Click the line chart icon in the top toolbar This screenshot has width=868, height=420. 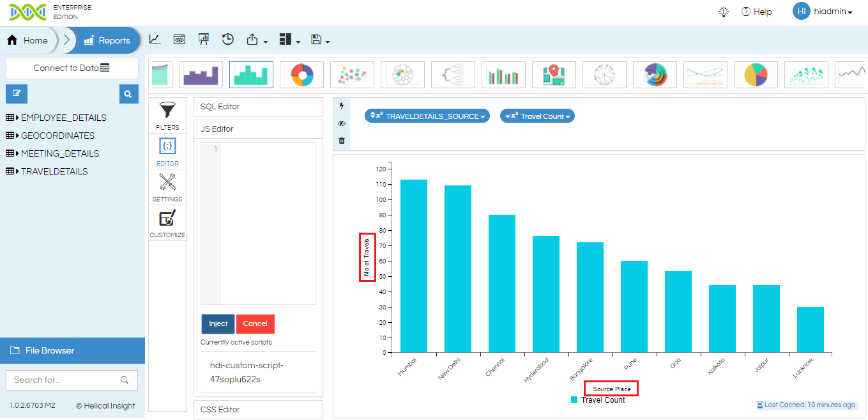(x=155, y=39)
